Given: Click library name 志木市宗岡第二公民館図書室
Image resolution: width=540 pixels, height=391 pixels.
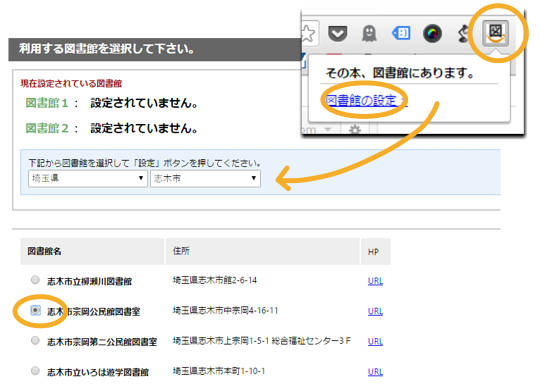Looking at the screenshot, I should click(x=102, y=342).
